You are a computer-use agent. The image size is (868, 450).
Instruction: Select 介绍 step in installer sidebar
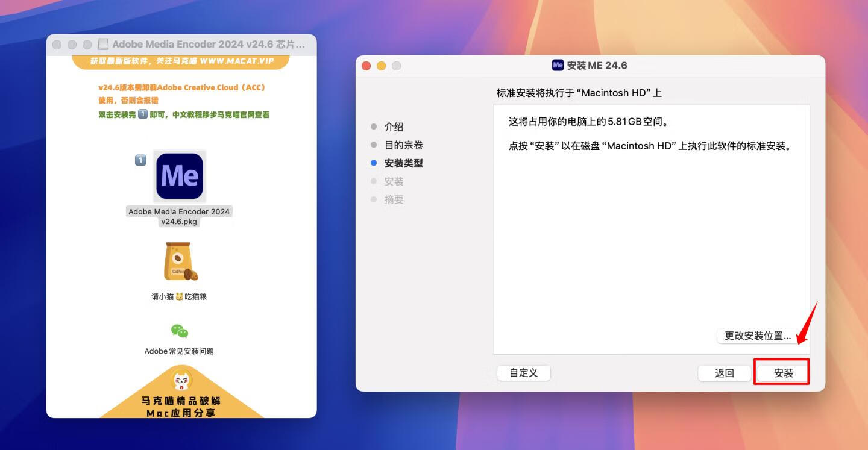pos(394,127)
